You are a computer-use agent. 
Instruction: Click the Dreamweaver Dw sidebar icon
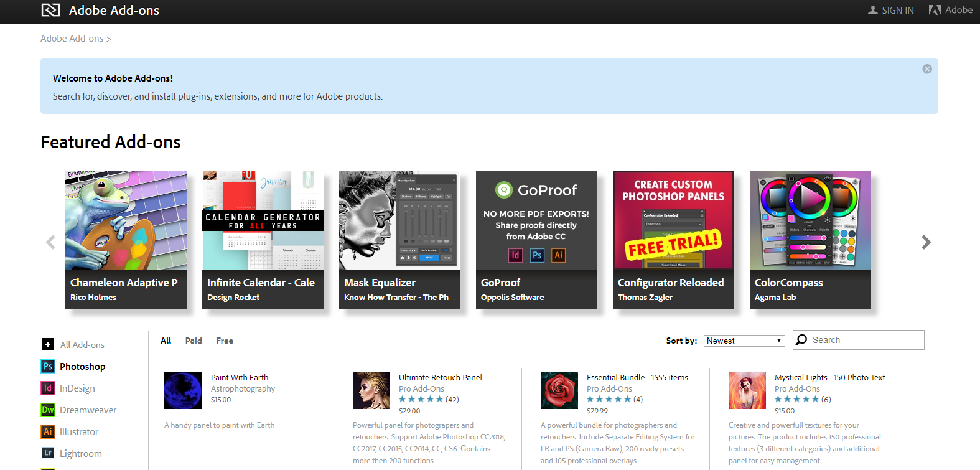click(x=48, y=410)
